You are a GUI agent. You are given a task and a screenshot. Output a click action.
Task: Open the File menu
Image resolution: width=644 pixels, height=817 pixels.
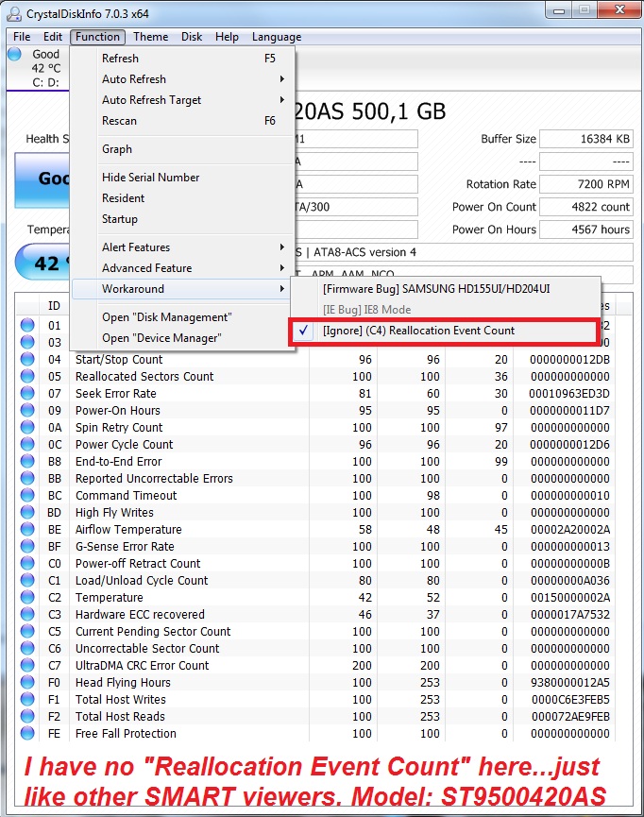pos(22,37)
